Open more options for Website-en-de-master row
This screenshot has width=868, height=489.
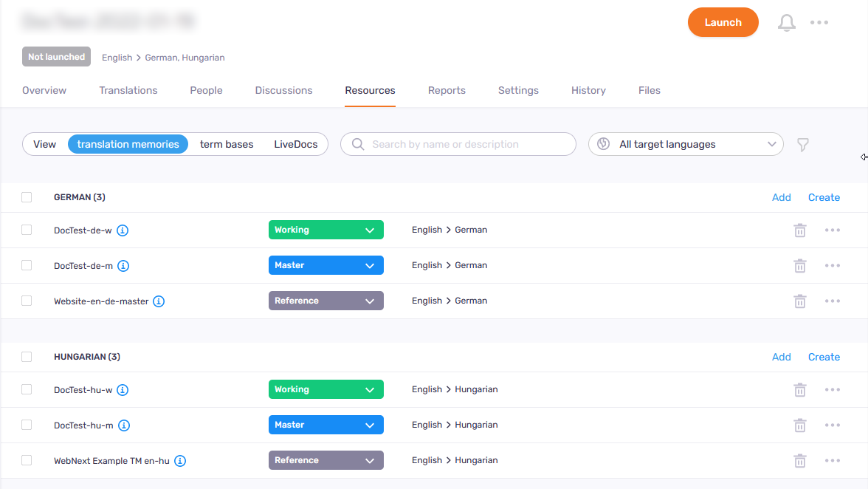(833, 301)
